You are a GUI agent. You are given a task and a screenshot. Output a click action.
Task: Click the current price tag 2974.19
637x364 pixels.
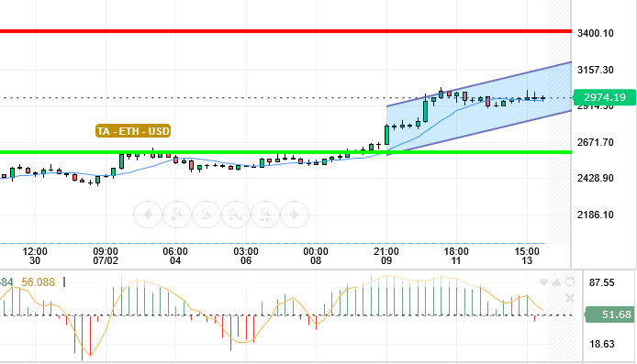click(605, 97)
